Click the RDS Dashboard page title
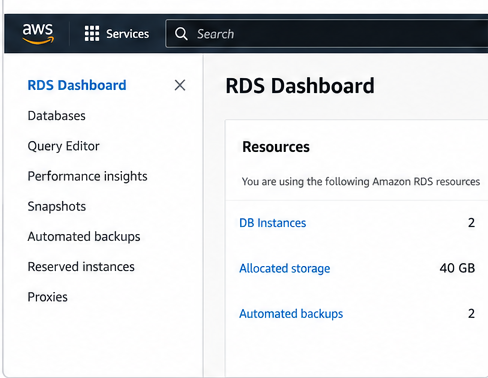Image resolution: width=488 pixels, height=378 pixels. [x=300, y=86]
